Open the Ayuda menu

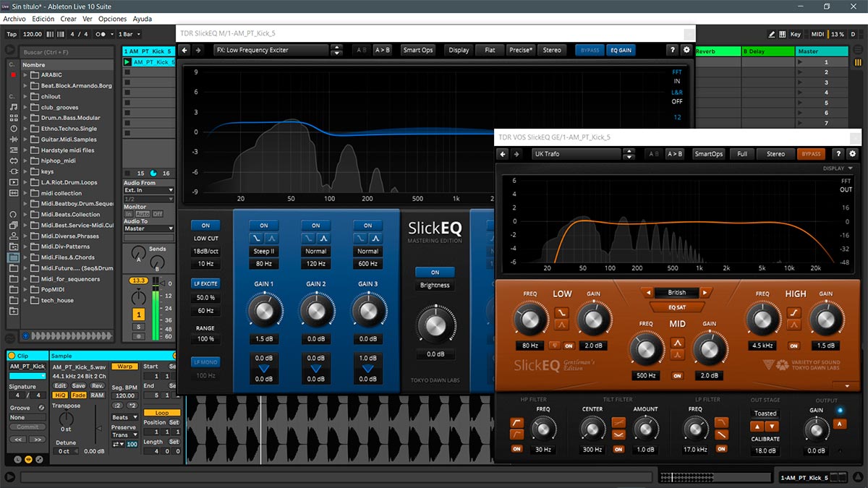pos(142,19)
